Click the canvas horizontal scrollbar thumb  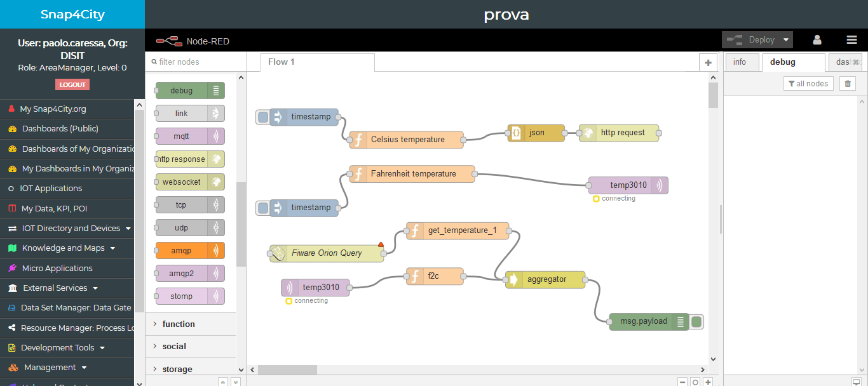(x=287, y=369)
